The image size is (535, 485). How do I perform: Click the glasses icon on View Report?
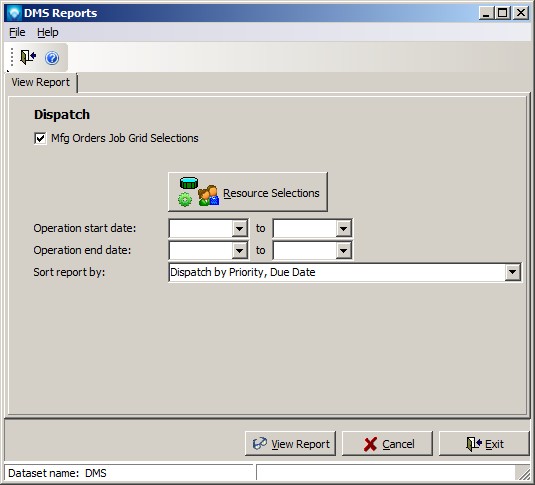click(x=260, y=444)
